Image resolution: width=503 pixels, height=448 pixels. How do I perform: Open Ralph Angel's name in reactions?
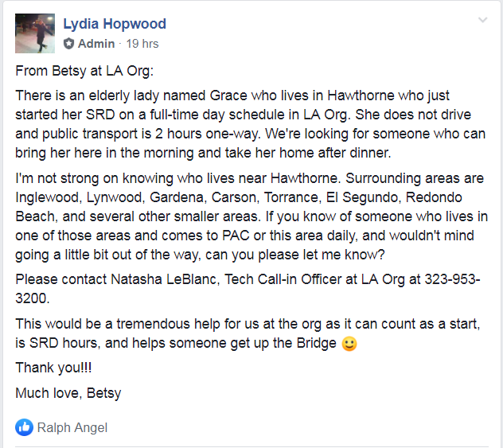pos(72,427)
